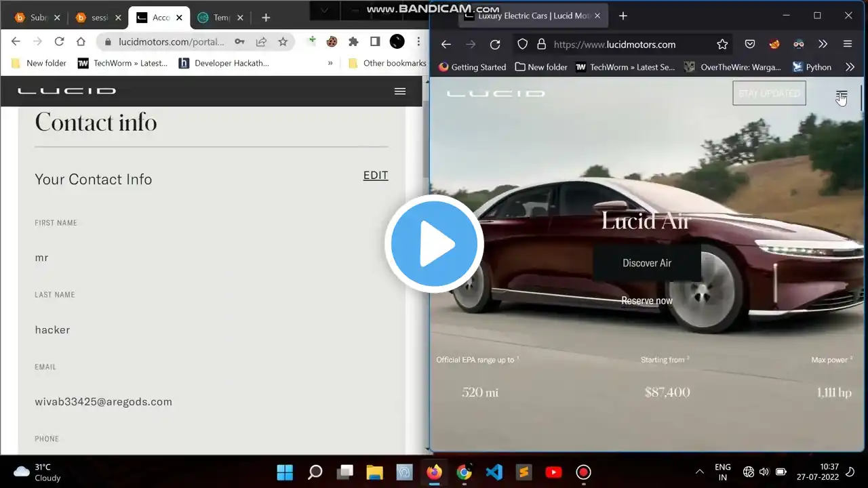The image size is (868, 488).
Task: Bookmark the page with Chrome's star icon
Action: [x=283, y=42]
